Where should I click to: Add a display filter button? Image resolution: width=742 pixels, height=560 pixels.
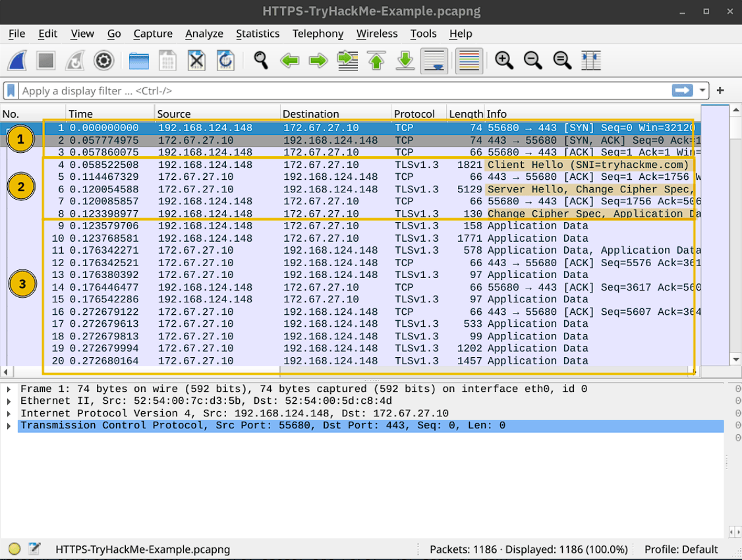pyautogui.click(x=720, y=90)
